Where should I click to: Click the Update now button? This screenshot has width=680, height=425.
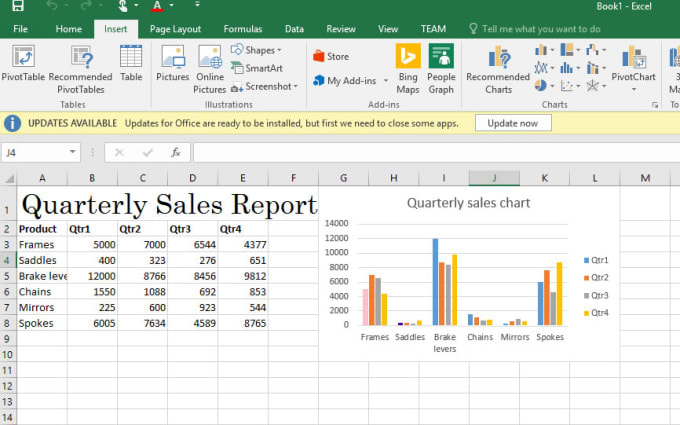[513, 123]
